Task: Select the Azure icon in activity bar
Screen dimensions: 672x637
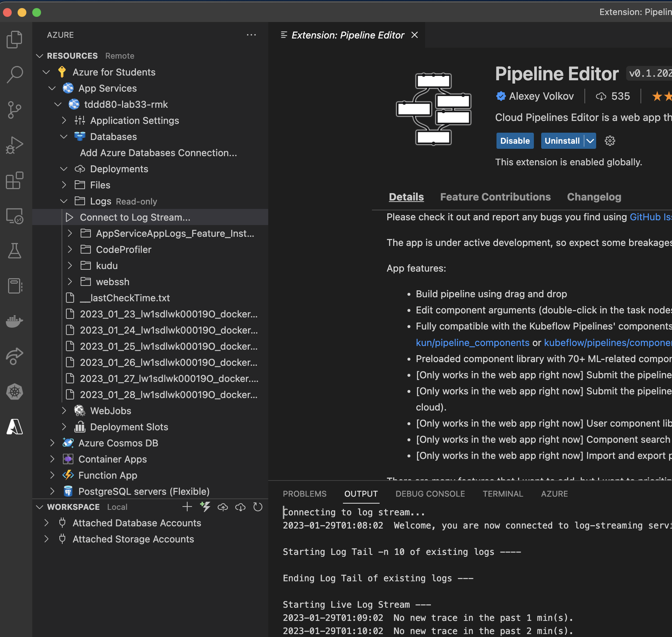Action: pyautogui.click(x=15, y=427)
